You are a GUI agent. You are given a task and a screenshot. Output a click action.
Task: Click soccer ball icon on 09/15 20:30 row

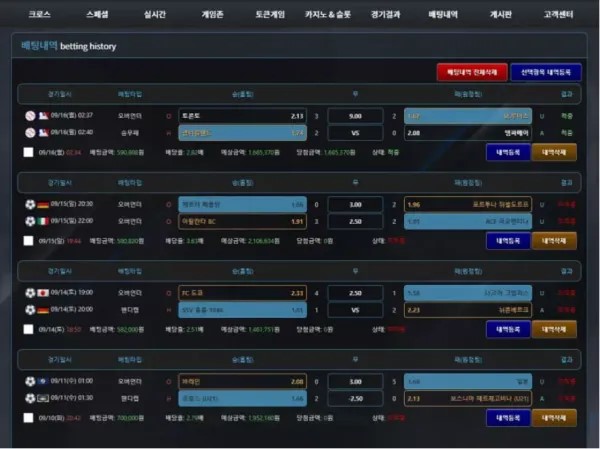(30, 204)
